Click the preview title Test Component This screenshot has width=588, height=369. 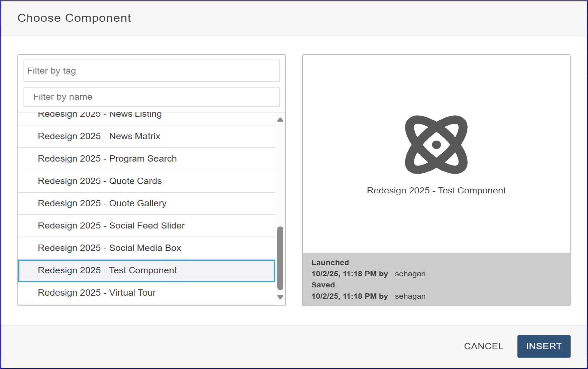436,191
